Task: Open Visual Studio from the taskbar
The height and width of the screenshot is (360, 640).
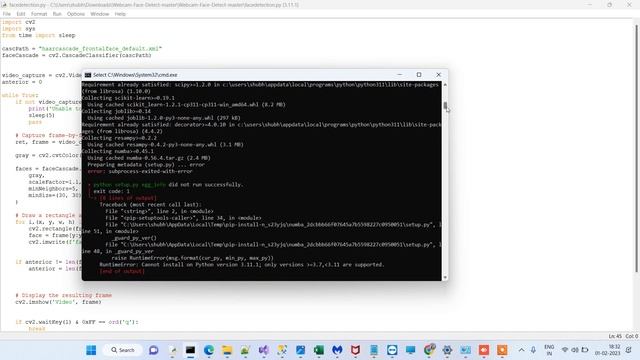Action: 264,350
